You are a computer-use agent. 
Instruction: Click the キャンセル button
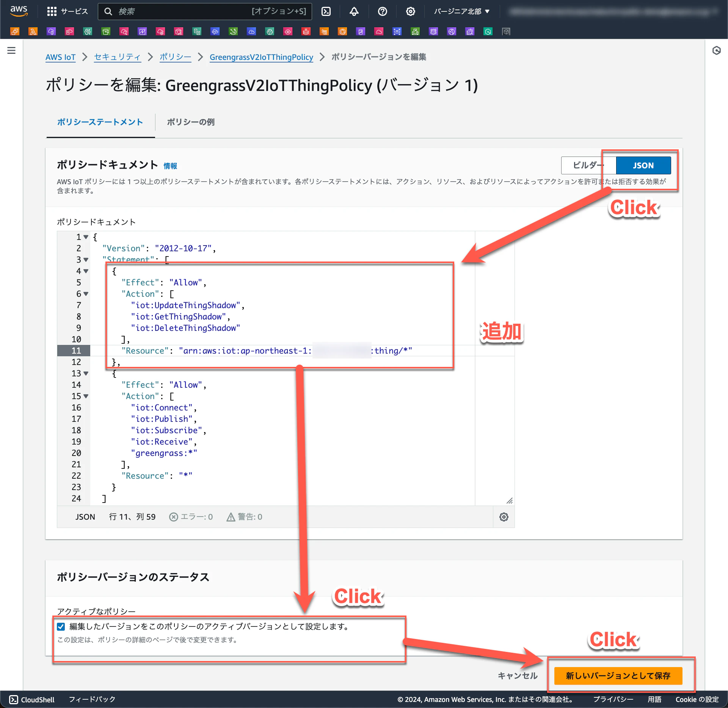tap(518, 676)
